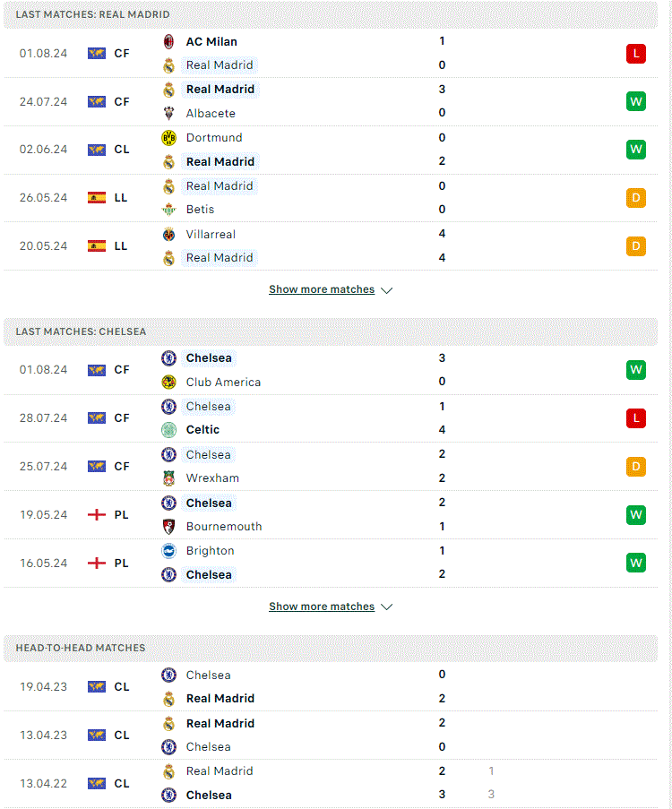Click the AC Milan club crest icon
This screenshot has width=672, height=809.
168,41
